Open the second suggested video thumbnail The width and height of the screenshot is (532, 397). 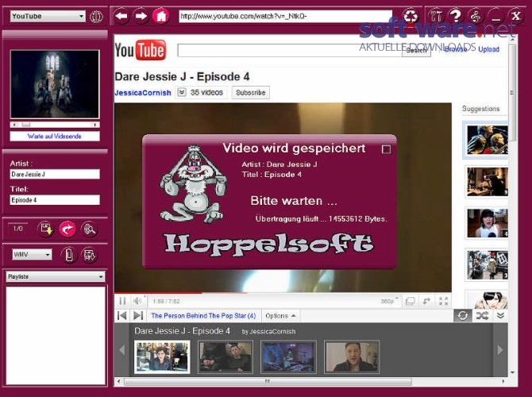(x=487, y=182)
